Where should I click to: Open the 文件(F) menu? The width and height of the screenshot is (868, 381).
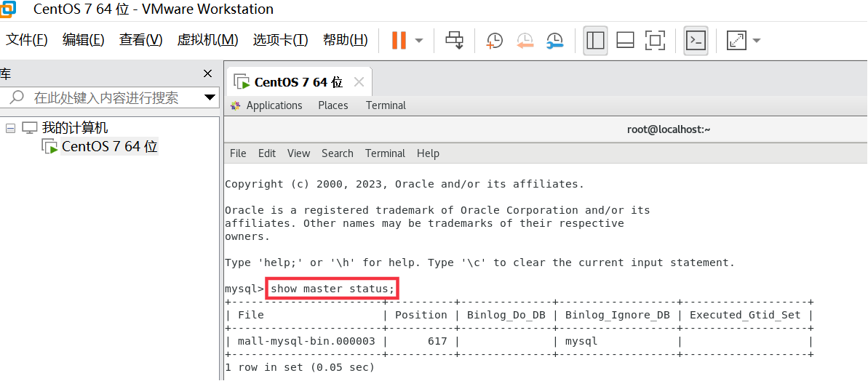[x=27, y=40]
